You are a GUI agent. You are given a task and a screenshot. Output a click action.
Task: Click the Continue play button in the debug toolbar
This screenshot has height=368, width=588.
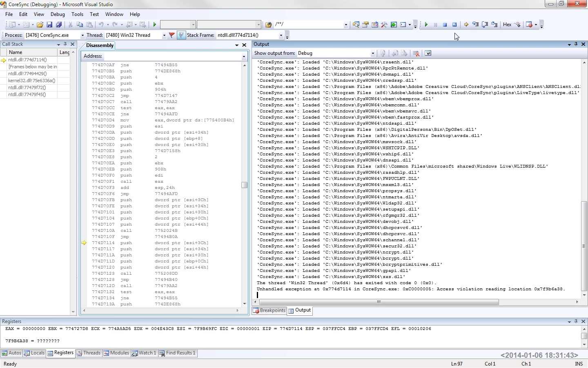426,25
